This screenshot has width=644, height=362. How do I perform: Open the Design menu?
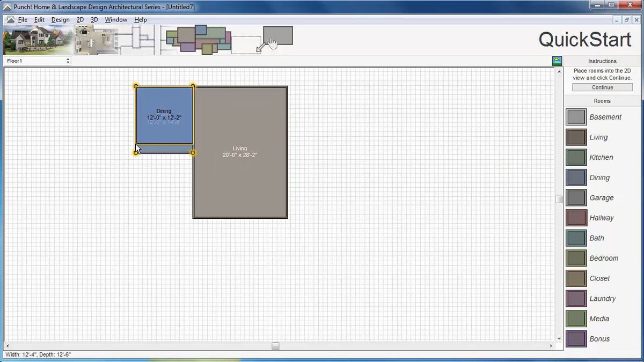tap(60, 20)
